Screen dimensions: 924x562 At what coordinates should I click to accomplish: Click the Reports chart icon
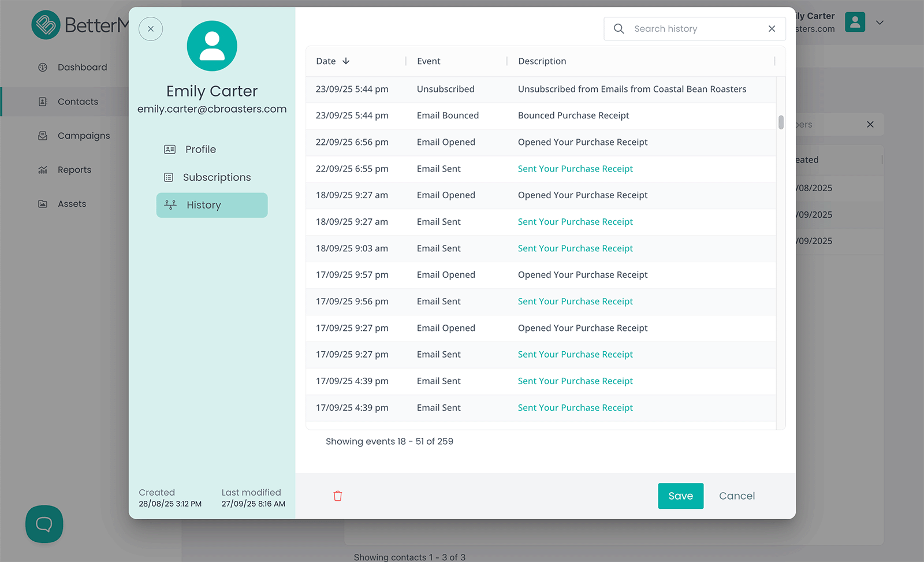coord(43,170)
